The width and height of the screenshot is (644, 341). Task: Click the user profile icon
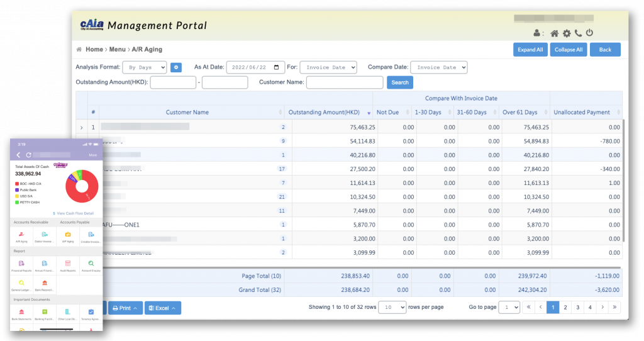(536, 33)
